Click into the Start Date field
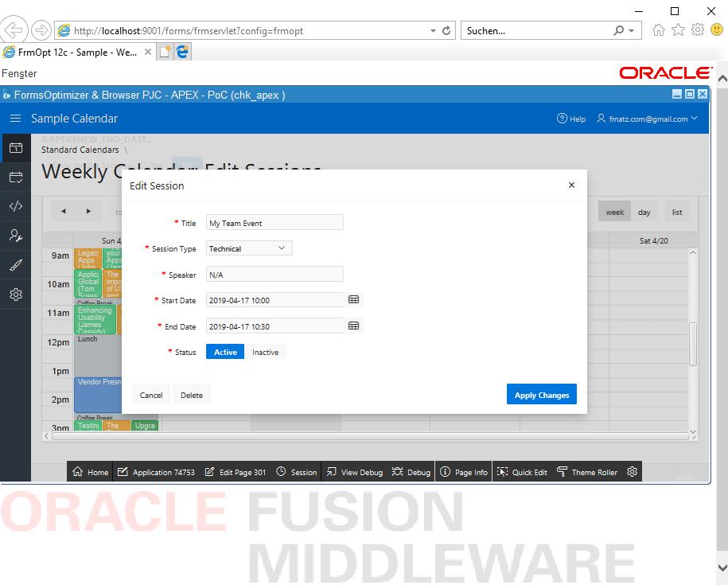 click(x=274, y=300)
